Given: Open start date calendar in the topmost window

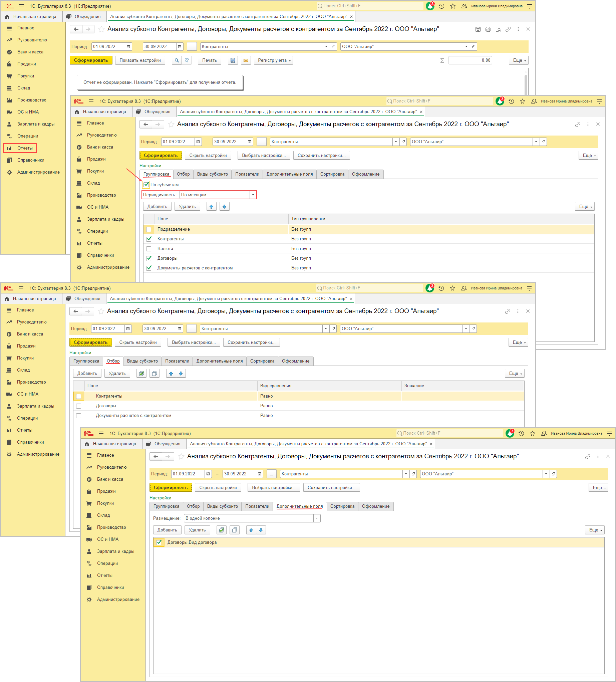Looking at the screenshot, I should click(128, 46).
